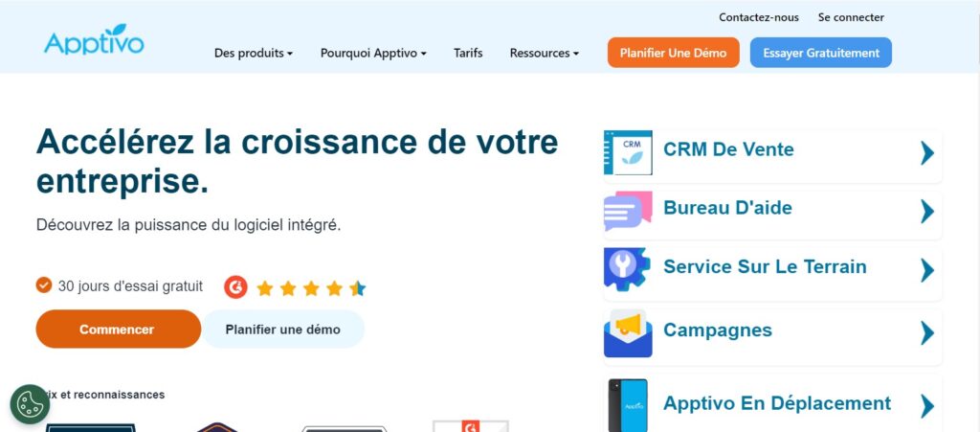Viewport: 980px width, 432px height.
Task: Click the orange Planifier Une Démo button
Action: 673,53
